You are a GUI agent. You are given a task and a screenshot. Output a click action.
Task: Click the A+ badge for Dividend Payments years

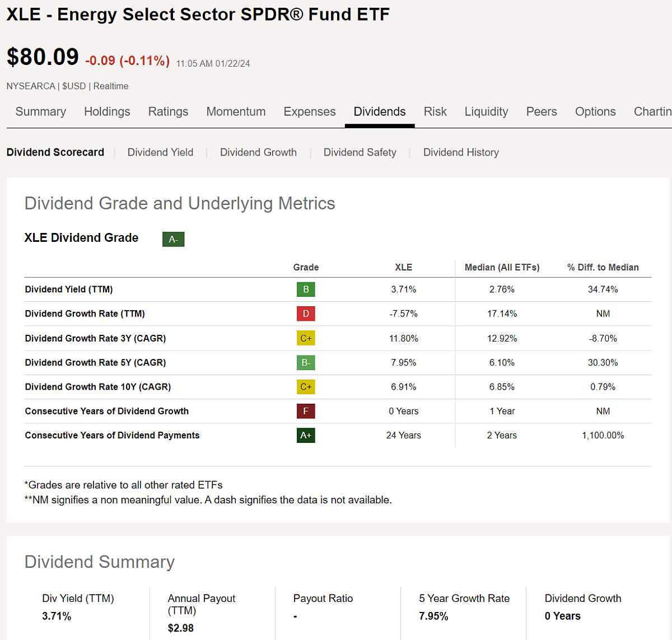pyautogui.click(x=306, y=435)
